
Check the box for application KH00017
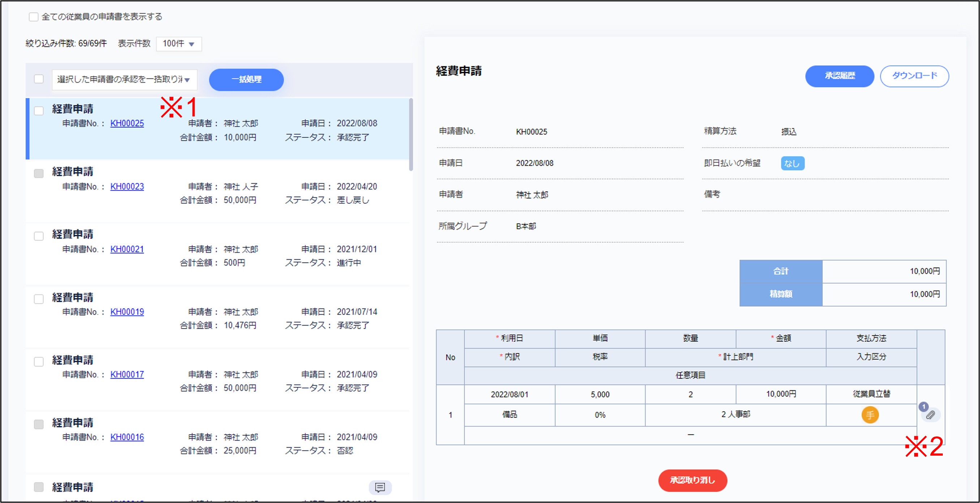point(39,362)
